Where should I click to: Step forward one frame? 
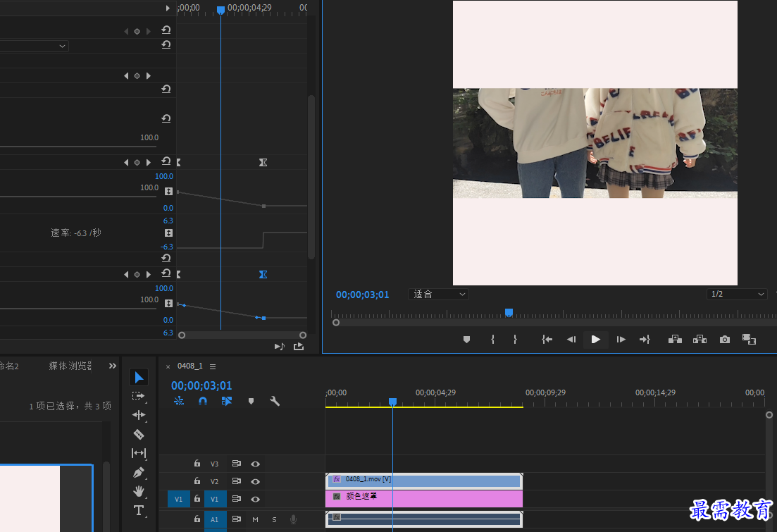(621, 340)
